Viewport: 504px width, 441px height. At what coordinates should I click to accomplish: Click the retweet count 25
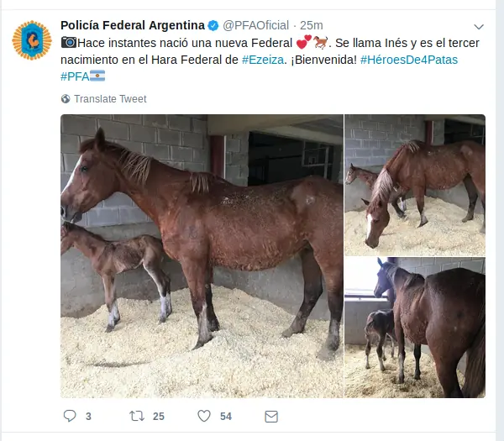point(159,417)
